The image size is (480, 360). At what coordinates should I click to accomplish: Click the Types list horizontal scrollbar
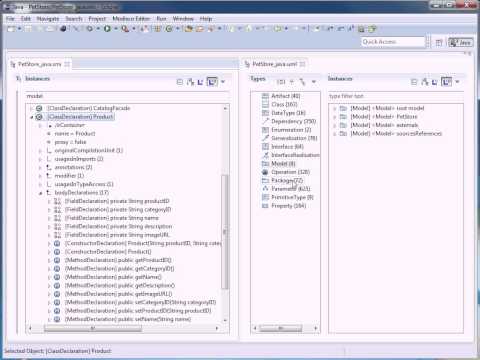(x=281, y=328)
